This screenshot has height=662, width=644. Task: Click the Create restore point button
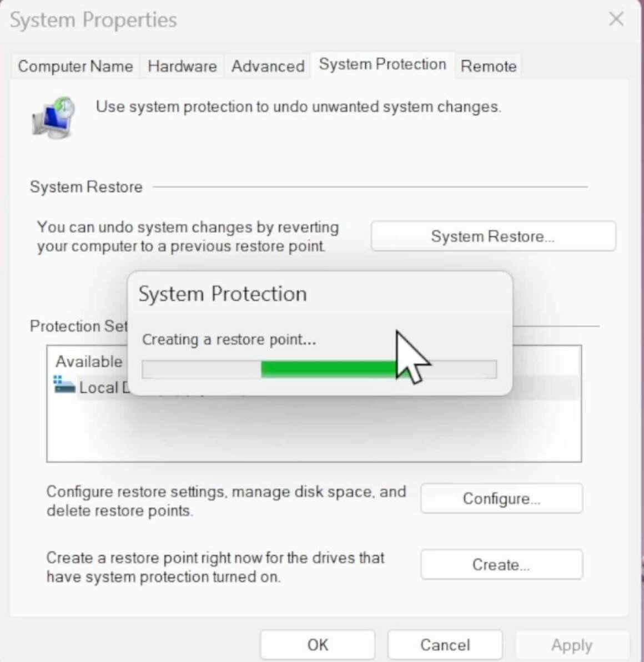tap(501, 564)
